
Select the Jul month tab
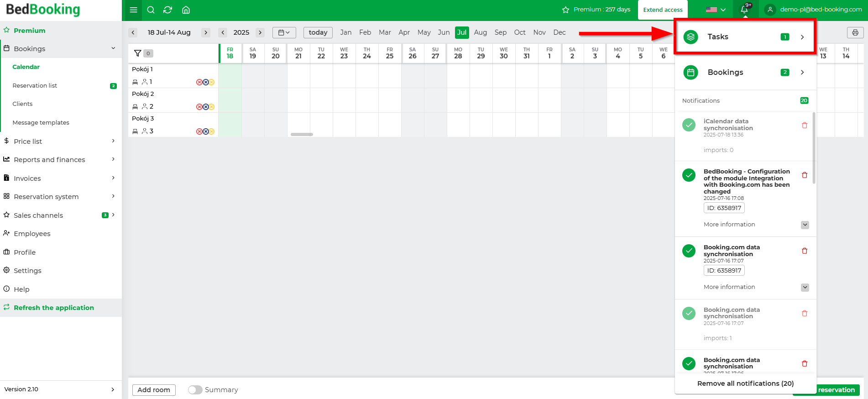coord(462,32)
